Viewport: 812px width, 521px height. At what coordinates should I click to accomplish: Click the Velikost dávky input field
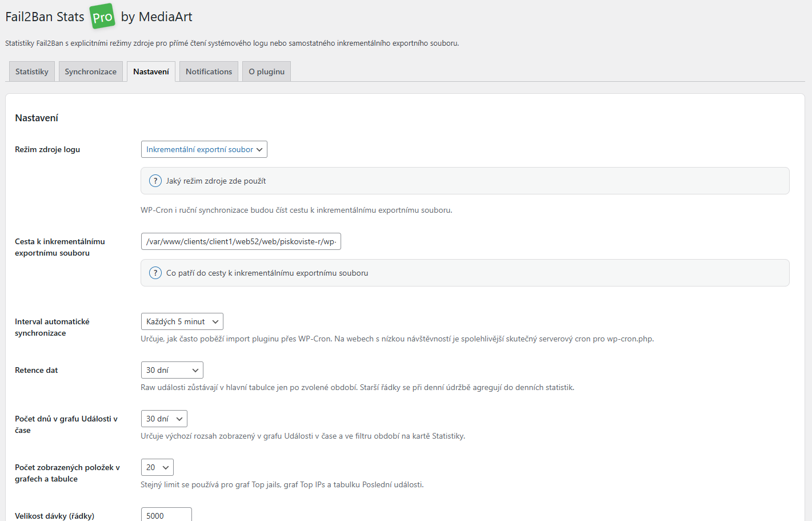coord(166,515)
